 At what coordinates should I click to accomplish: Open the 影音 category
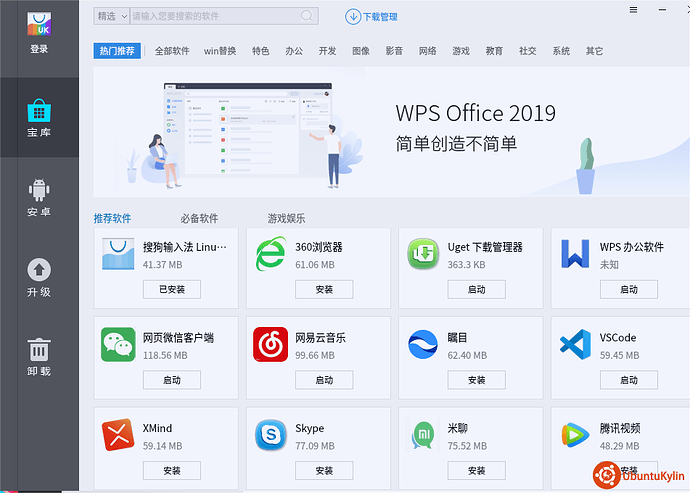click(x=394, y=51)
